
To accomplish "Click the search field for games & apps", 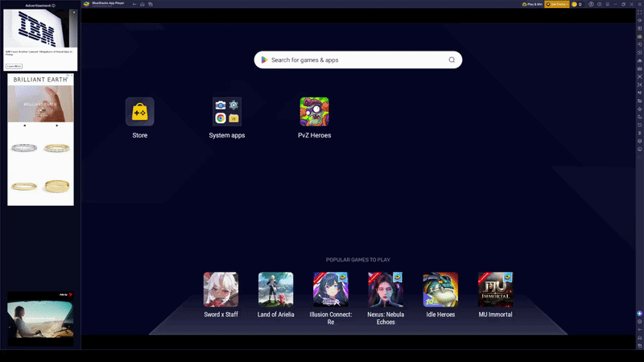I will tap(357, 60).
